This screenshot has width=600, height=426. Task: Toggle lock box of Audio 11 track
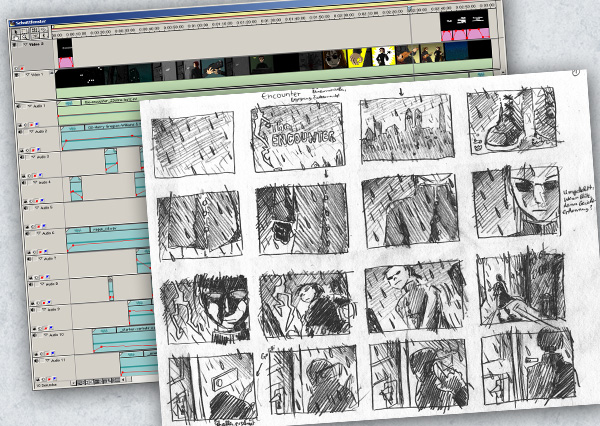click(x=42, y=361)
